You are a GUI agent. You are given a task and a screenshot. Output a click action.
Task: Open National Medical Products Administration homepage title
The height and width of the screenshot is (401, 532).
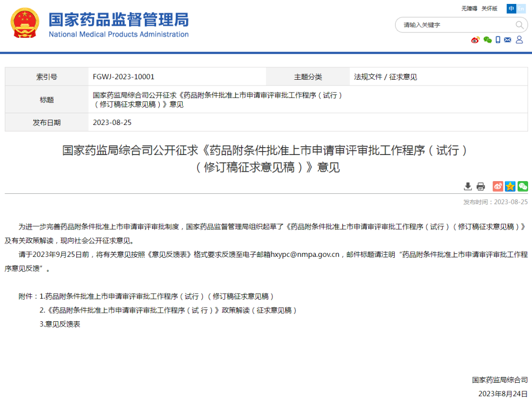click(118, 25)
